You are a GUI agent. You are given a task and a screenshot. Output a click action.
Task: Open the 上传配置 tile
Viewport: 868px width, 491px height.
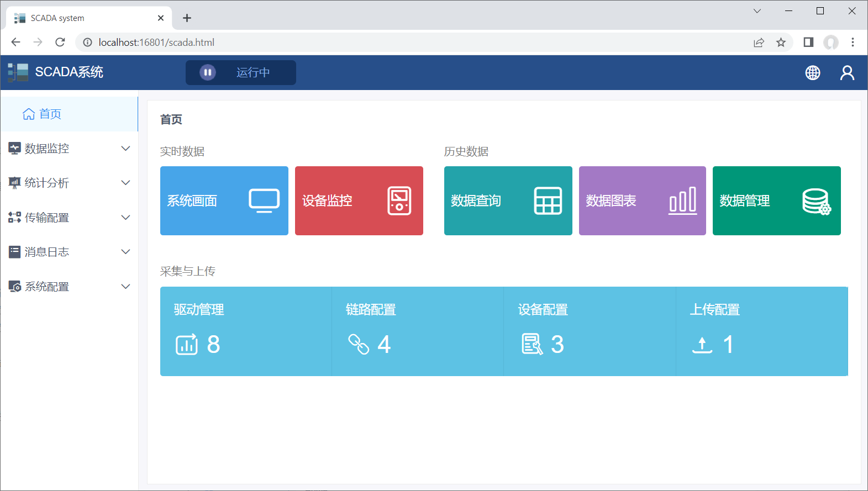(762, 331)
